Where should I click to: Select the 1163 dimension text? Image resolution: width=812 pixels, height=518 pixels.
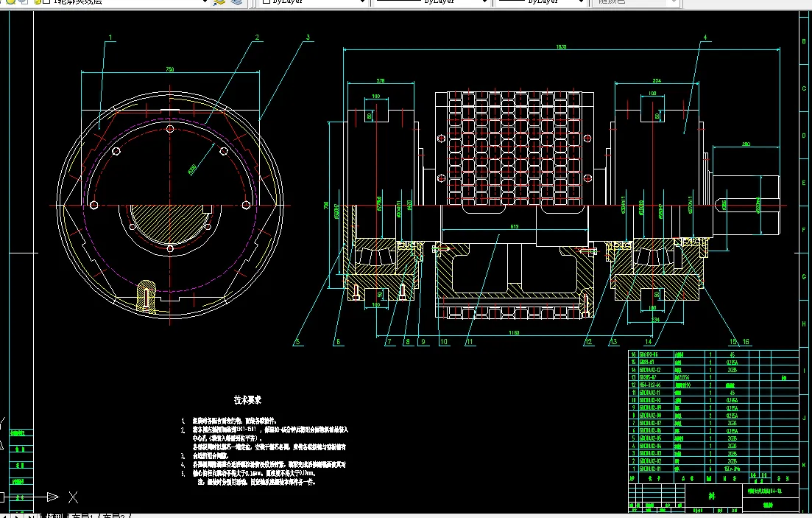514,332
